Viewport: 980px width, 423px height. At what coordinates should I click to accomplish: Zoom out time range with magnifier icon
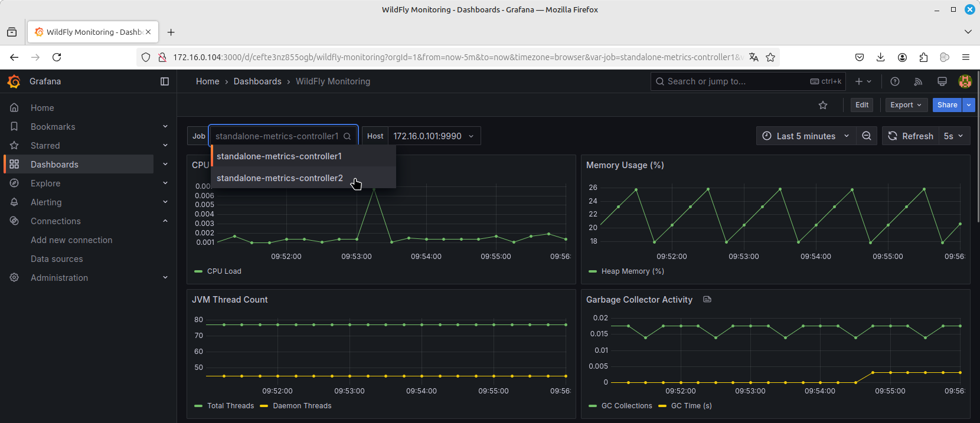point(866,136)
